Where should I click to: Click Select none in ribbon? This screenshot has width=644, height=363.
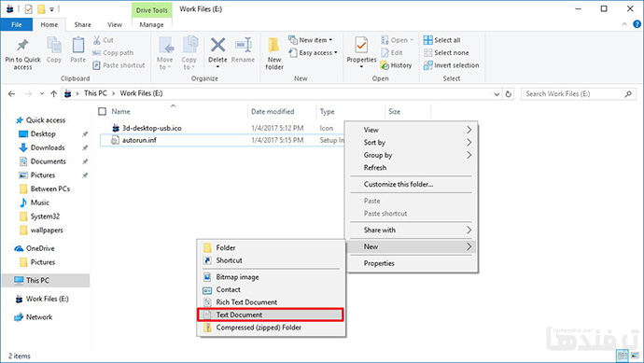pos(446,52)
